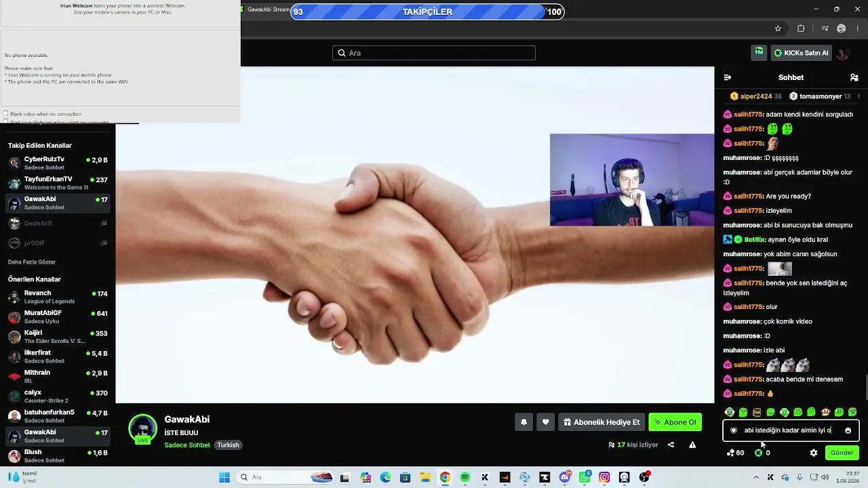Open MuratAbiGF channel in recommendations
The width and height of the screenshot is (868, 488).
click(x=58, y=317)
